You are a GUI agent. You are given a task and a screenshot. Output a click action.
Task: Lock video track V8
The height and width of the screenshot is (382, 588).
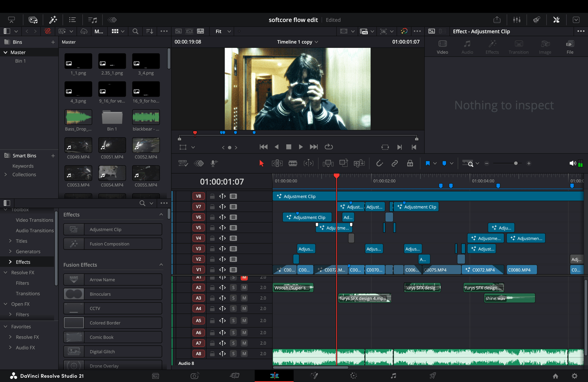coord(212,196)
